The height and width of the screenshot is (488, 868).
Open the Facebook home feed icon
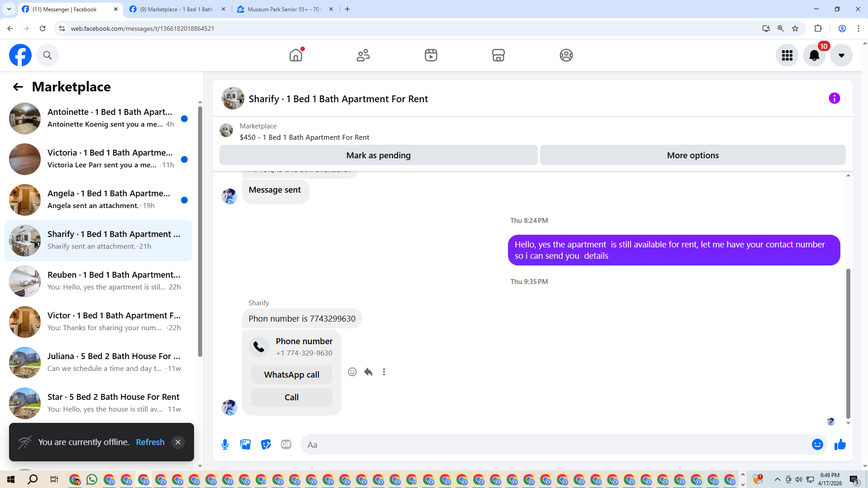click(x=296, y=55)
